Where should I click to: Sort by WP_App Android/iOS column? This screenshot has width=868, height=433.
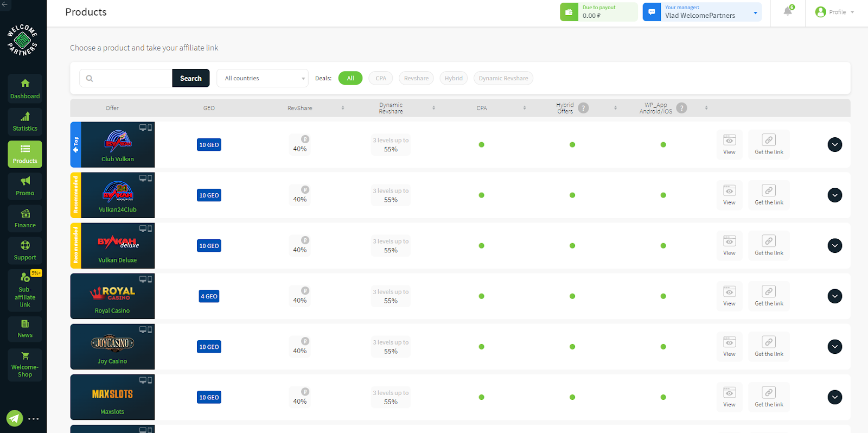706,108
